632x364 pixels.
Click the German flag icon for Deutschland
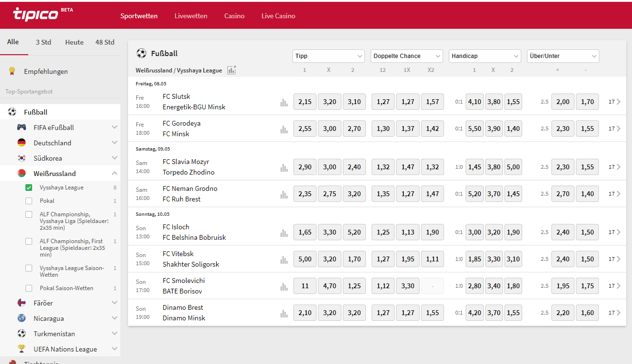coord(22,142)
